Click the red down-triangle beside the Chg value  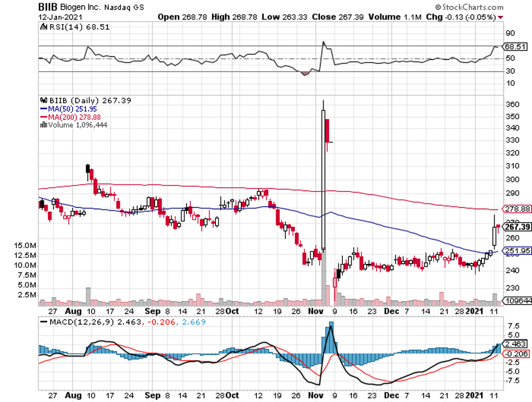pyautogui.click(x=500, y=17)
